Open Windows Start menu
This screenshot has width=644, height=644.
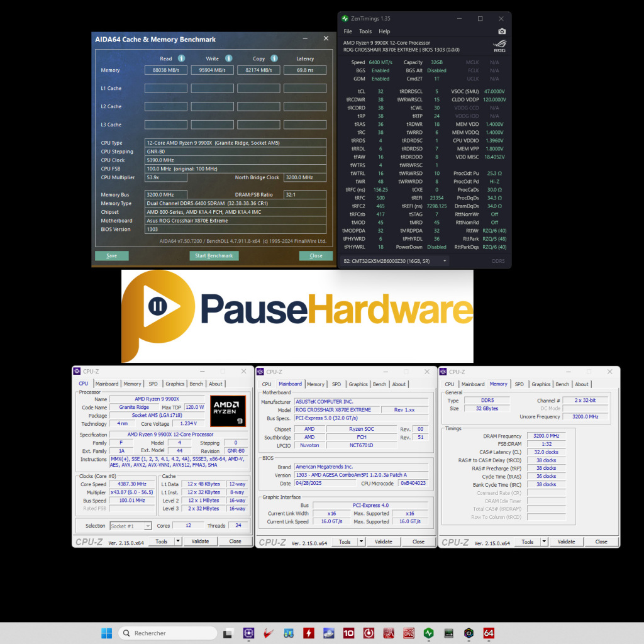106,633
